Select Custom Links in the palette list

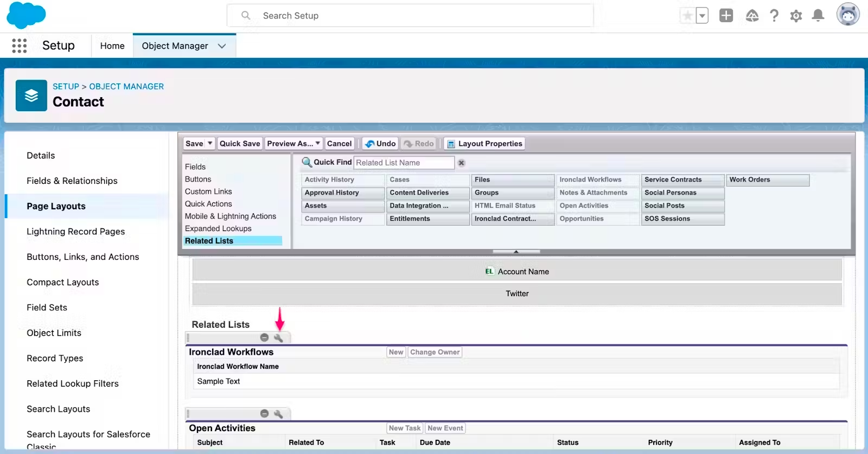coord(208,192)
